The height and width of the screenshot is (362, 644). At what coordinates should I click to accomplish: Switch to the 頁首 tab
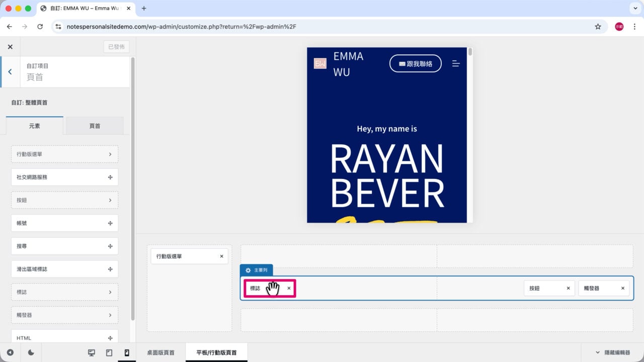95,126
